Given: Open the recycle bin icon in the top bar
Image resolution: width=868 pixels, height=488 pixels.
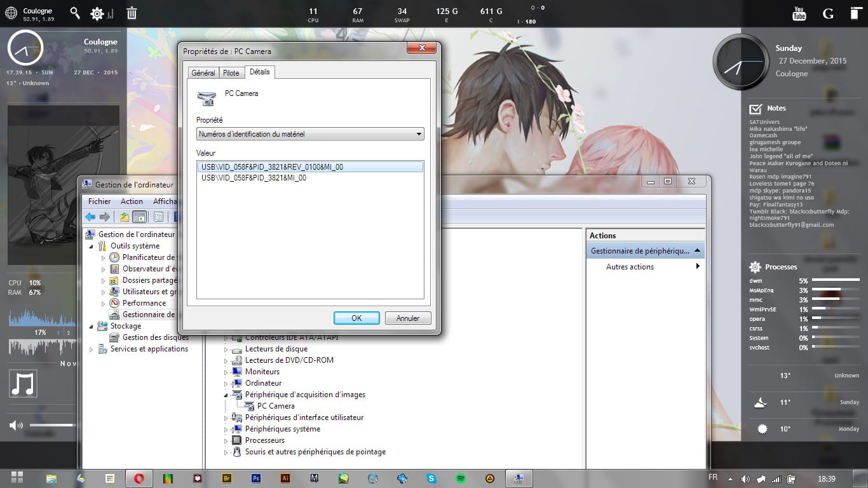Looking at the screenshot, I should [x=132, y=13].
